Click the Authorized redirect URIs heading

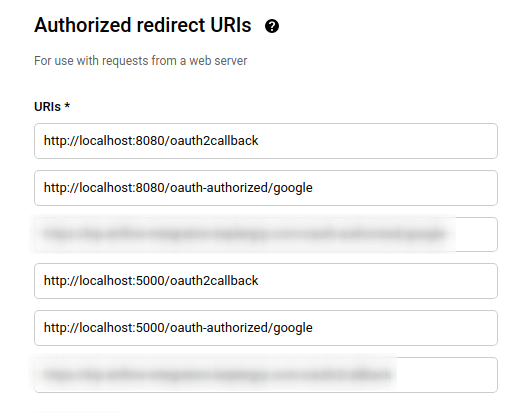tap(143, 25)
